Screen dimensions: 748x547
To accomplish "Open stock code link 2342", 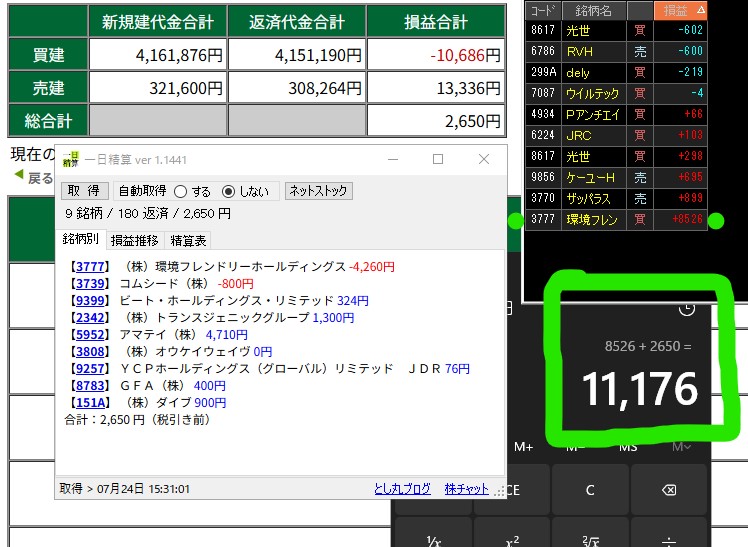I will click(x=90, y=318).
